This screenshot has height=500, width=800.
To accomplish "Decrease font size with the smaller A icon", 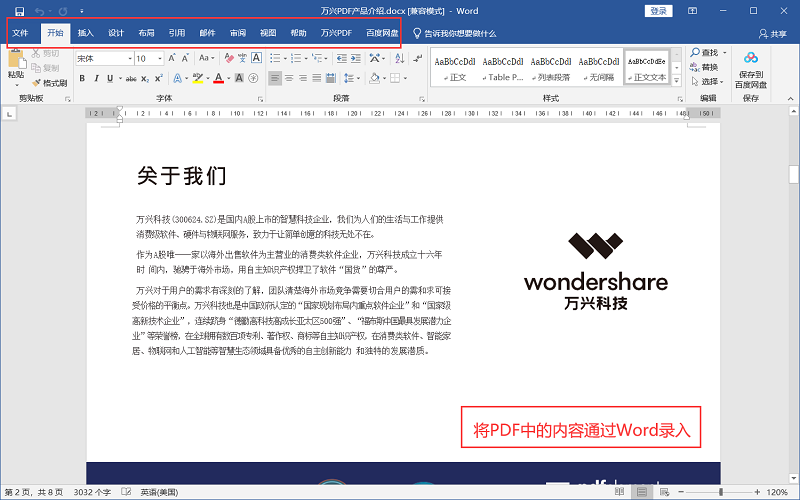I will [185, 58].
